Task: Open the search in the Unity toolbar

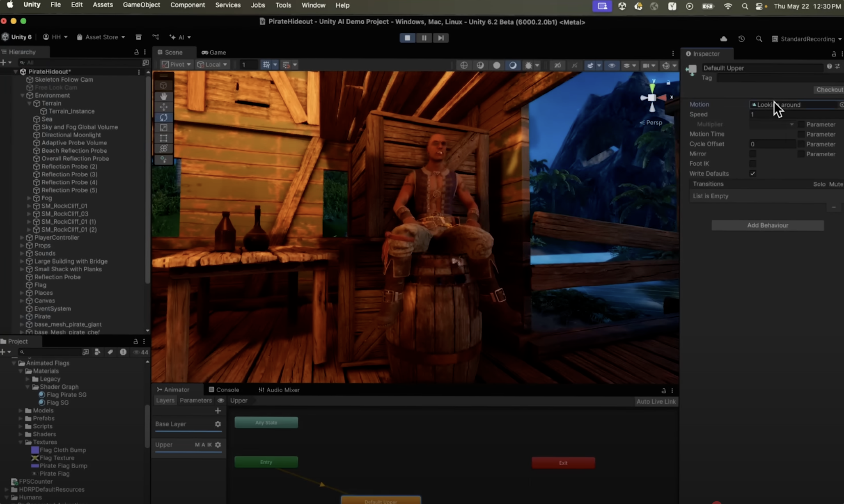Action: point(759,39)
